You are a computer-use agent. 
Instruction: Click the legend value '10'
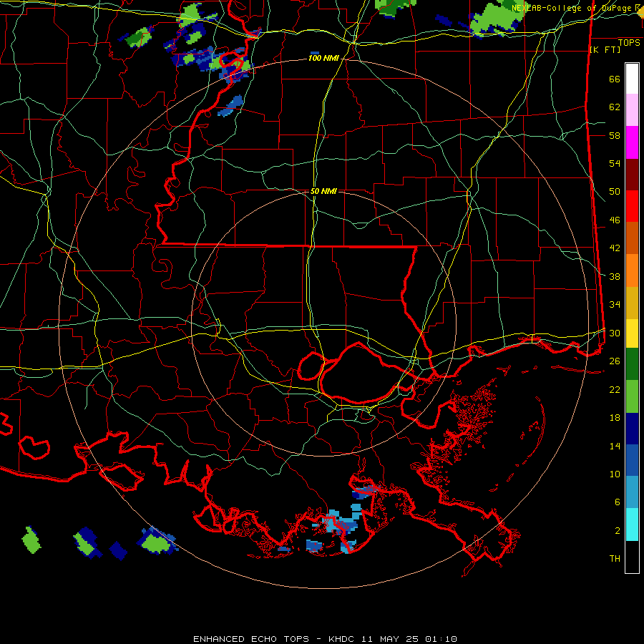click(x=615, y=474)
